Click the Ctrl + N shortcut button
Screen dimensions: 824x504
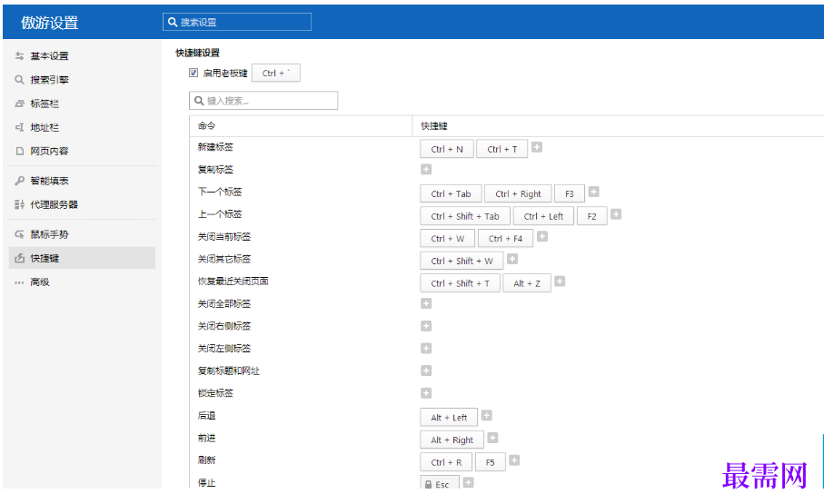(447, 149)
